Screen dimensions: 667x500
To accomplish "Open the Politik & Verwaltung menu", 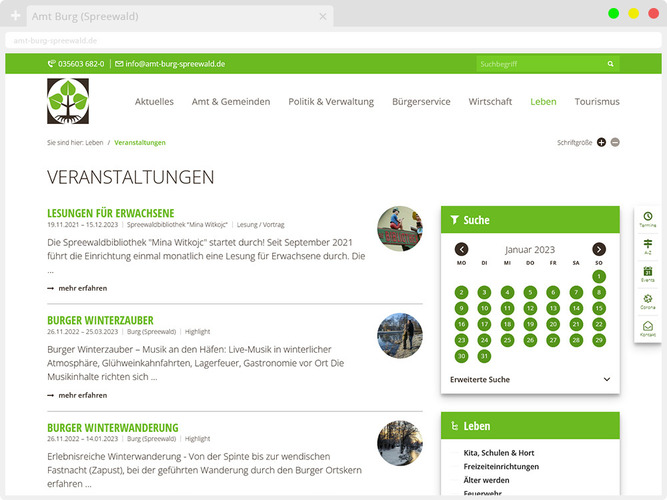I will (x=331, y=102).
